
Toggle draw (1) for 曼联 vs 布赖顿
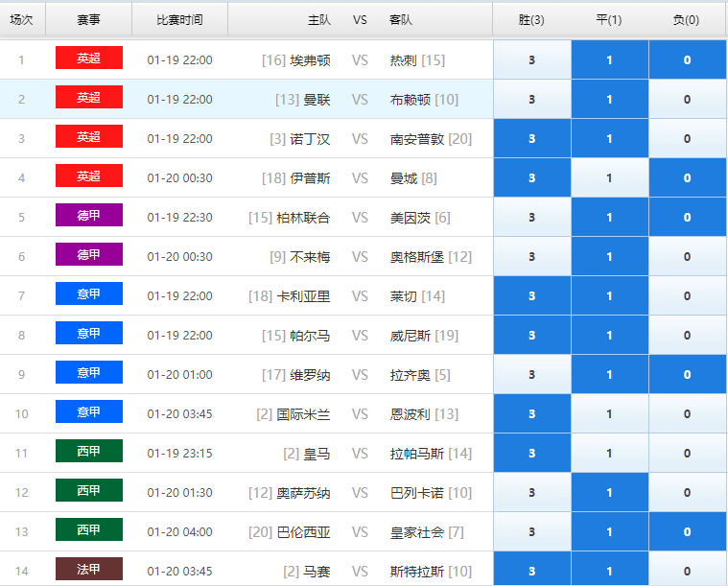pyautogui.click(x=610, y=100)
